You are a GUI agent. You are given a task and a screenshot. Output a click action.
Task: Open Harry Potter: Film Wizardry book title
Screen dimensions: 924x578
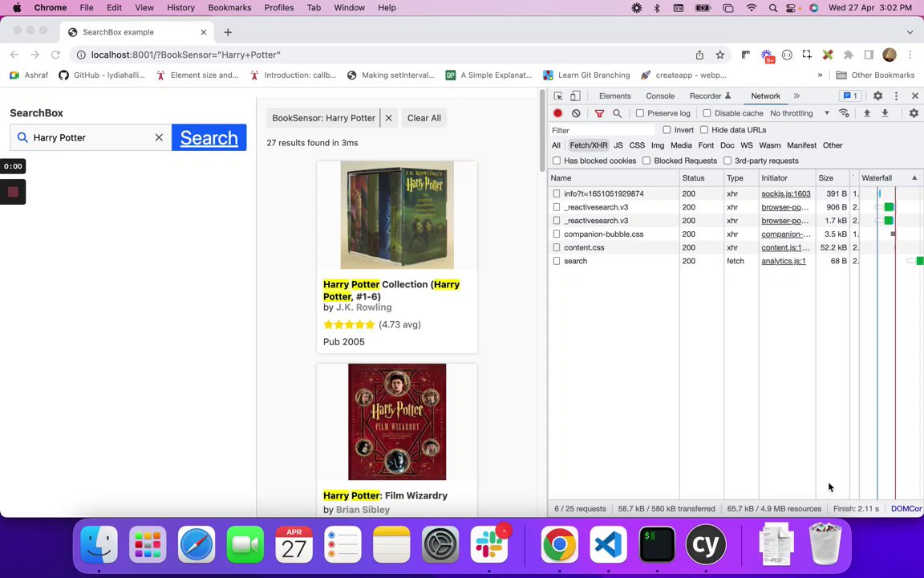385,495
